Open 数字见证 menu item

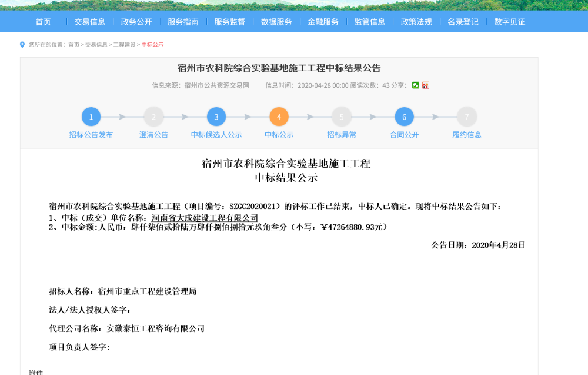[x=510, y=22]
